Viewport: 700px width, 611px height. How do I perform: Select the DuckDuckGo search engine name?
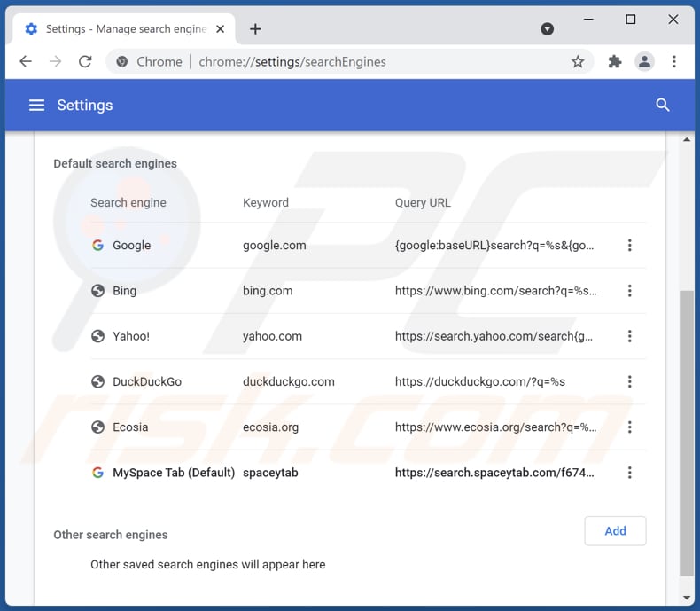(147, 382)
